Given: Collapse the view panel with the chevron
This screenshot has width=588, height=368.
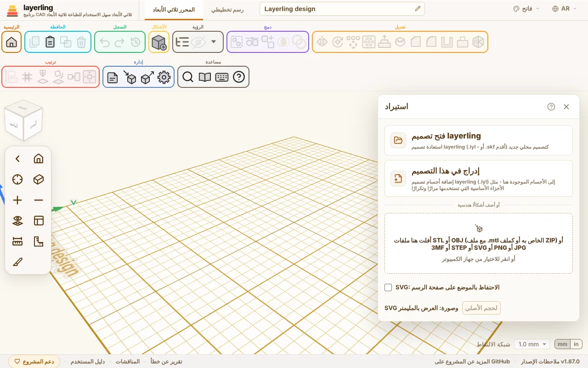Looking at the screenshot, I should [x=17, y=159].
